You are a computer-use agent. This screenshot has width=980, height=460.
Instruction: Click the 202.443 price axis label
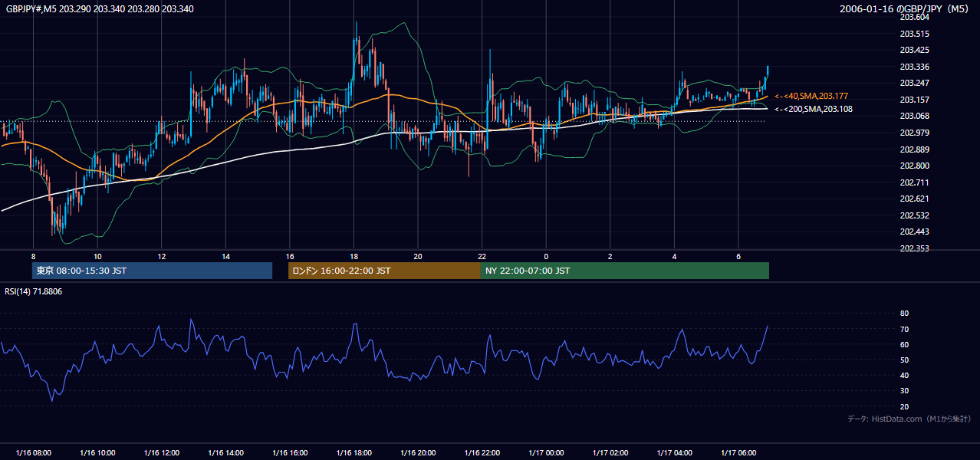click(914, 232)
